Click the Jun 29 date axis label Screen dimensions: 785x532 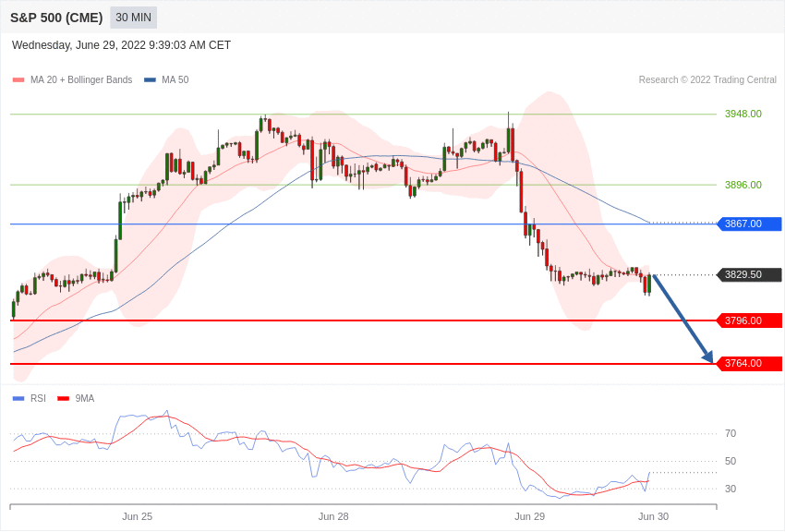(530, 516)
